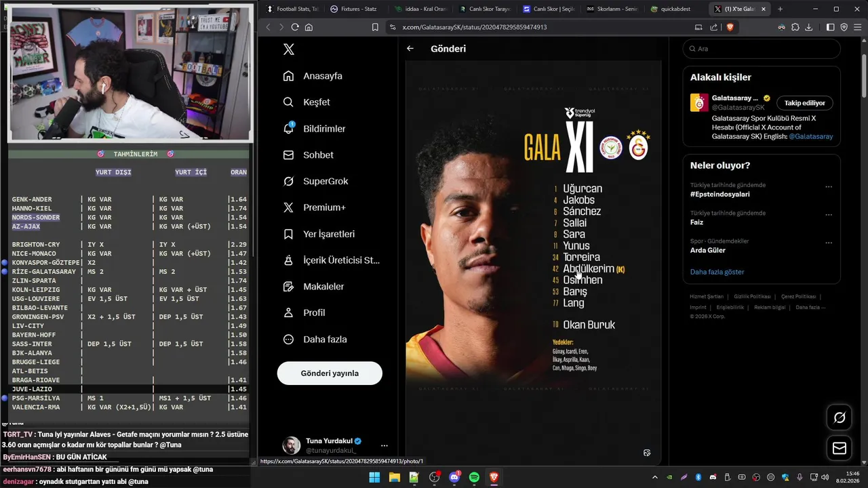Open #Epsteindosyalari trend
This screenshot has height=488, width=868.
pyautogui.click(x=719, y=195)
